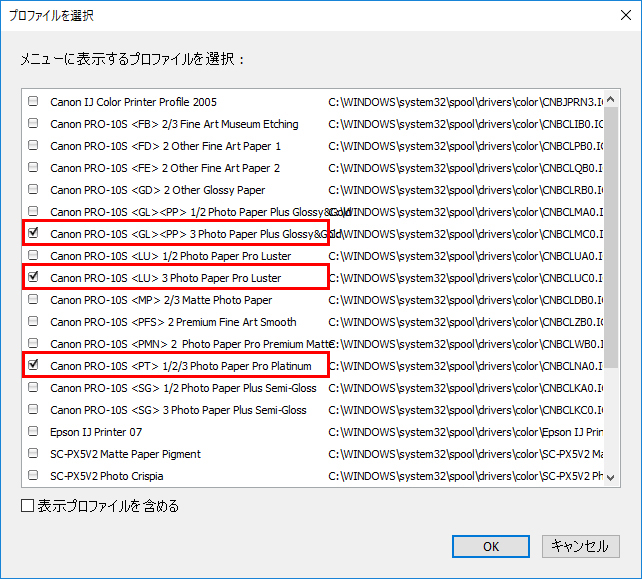The width and height of the screenshot is (642, 579).
Task: Click the file path ending in color\Epson IJ Prin
Action: pyautogui.click(x=466, y=432)
